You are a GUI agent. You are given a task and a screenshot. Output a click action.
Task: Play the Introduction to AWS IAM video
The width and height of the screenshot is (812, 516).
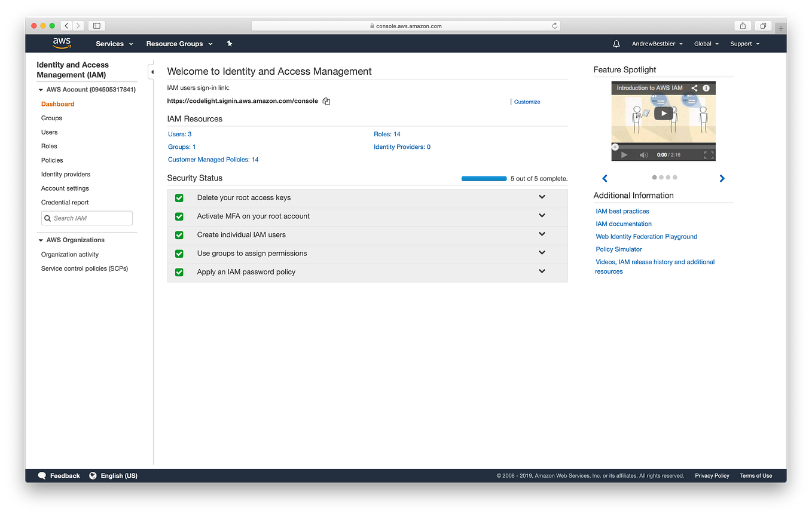(663, 112)
